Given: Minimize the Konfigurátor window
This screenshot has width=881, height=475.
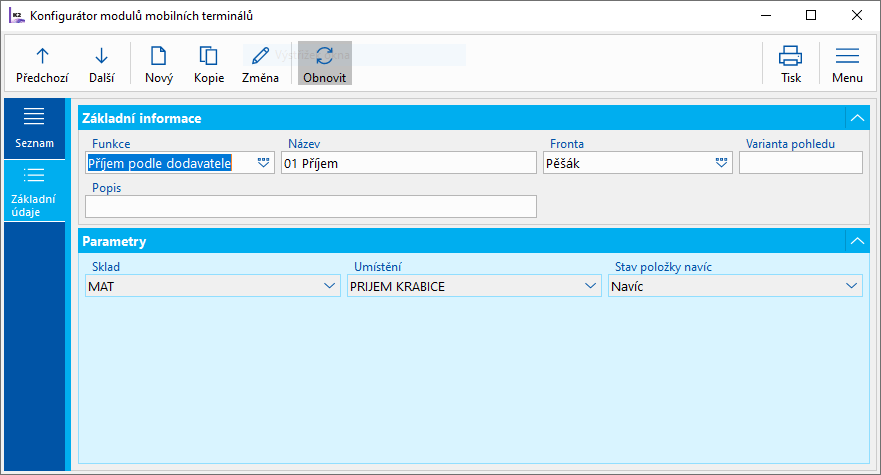Looking at the screenshot, I should [x=766, y=15].
